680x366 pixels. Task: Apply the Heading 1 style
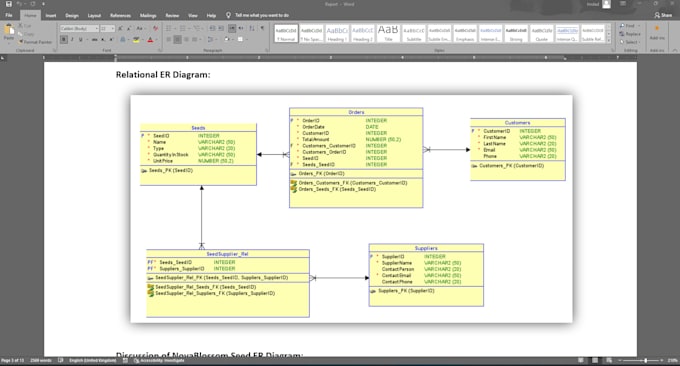pos(337,33)
